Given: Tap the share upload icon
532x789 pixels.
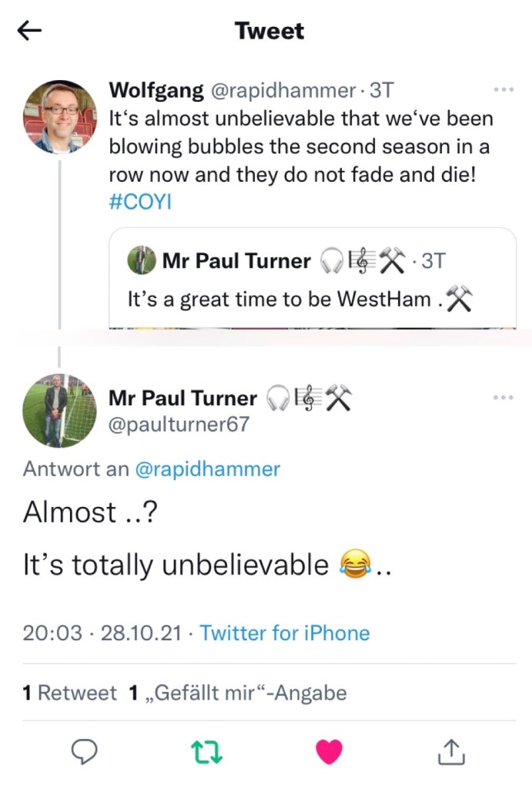Looking at the screenshot, I should [x=451, y=751].
